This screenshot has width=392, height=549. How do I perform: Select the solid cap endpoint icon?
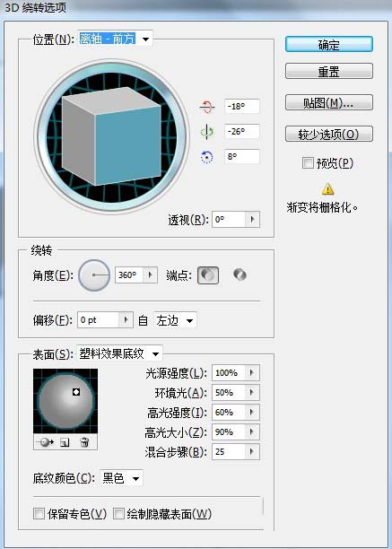[208, 275]
